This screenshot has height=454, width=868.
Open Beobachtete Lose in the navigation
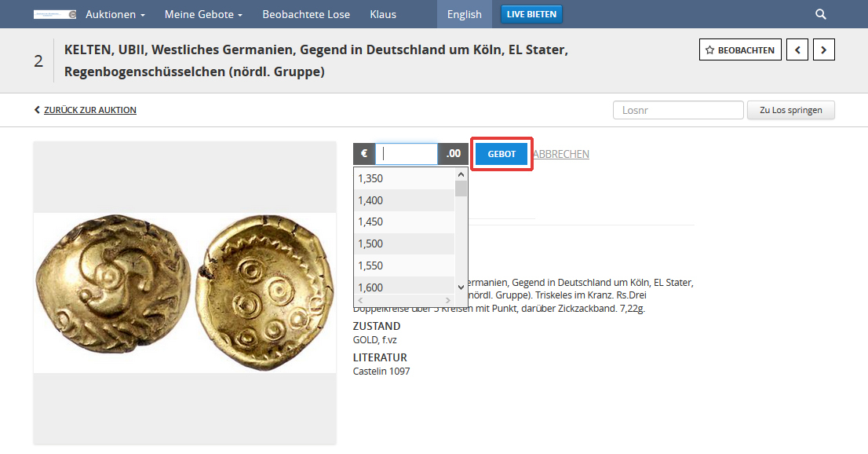pos(306,14)
